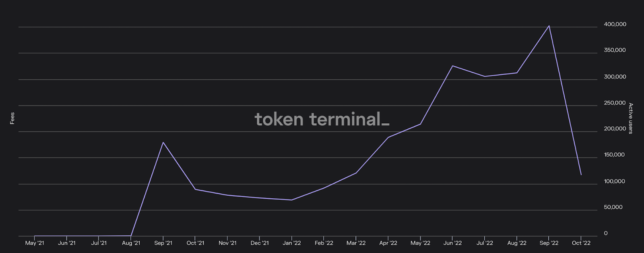This screenshot has width=644, height=253.
Task: Click the "Active users" axis title
Action: (631, 118)
